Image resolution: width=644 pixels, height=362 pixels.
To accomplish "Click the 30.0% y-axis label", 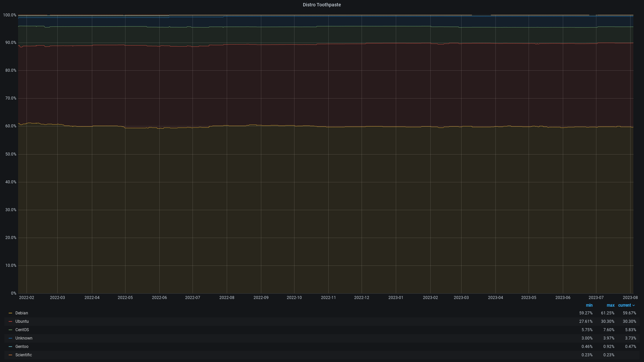I will 11,210.
